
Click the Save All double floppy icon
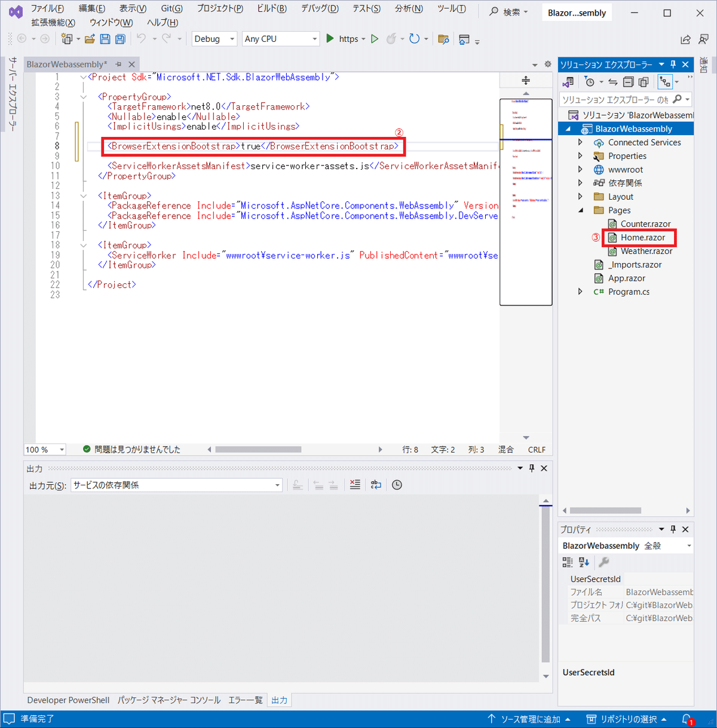point(120,39)
